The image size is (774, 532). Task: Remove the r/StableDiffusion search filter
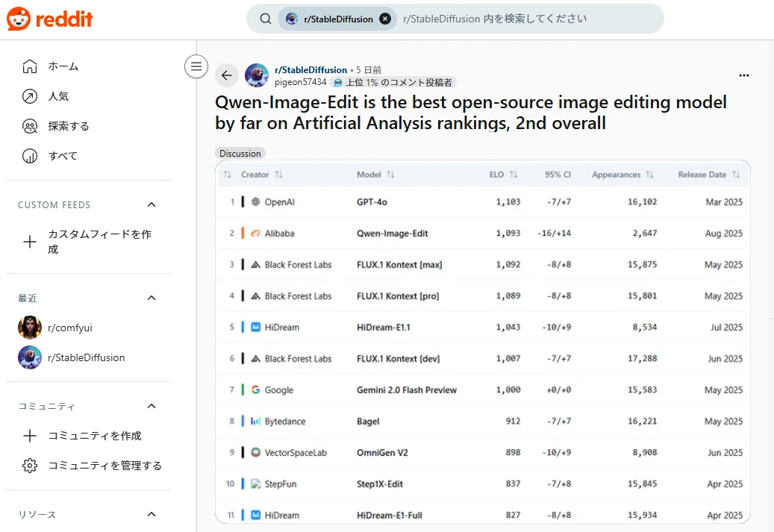pyautogui.click(x=385, y=19)
